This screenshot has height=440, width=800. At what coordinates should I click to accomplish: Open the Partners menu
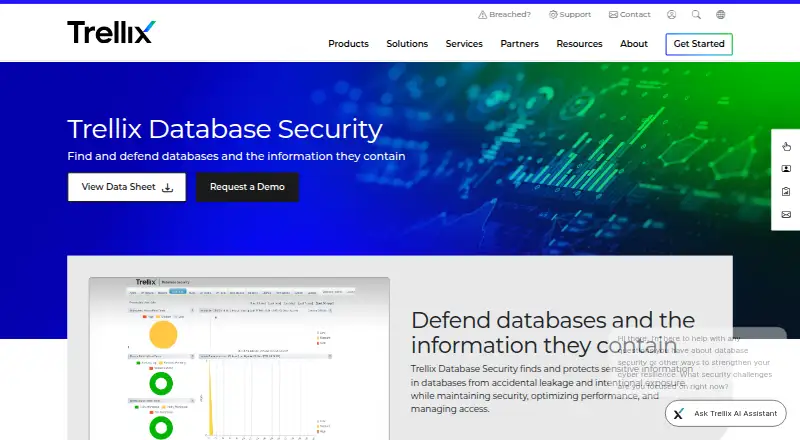pyautogui.click(x=519, y=44)
